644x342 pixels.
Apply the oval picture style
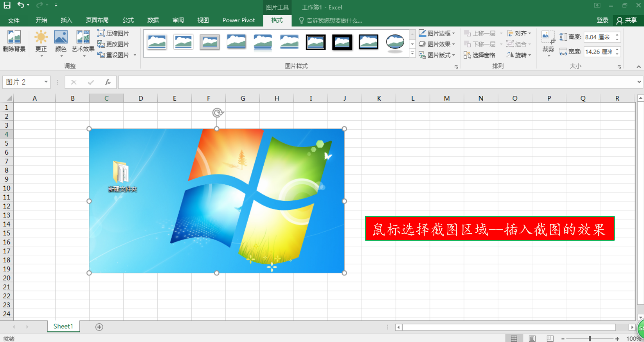coord(395,42)
